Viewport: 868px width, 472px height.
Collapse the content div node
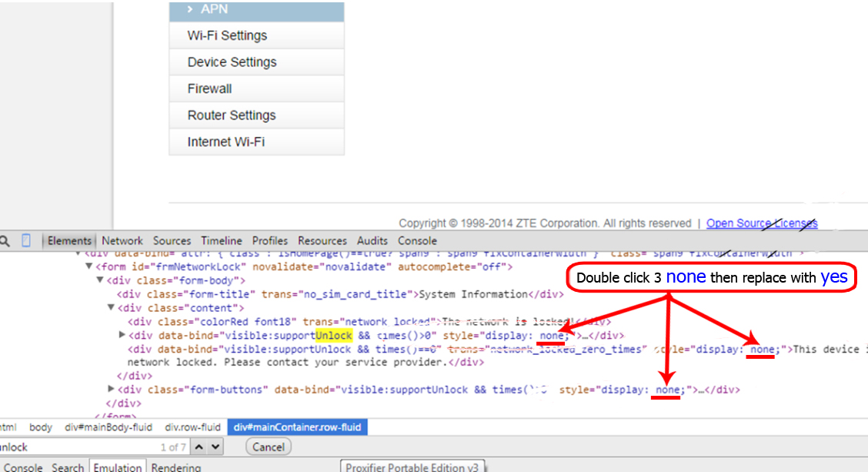tap(111, 307)
